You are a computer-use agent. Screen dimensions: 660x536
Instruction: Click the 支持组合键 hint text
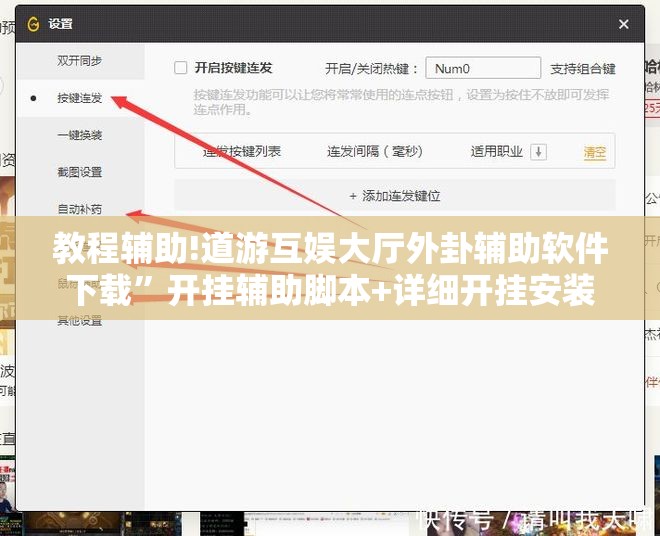[x=583, y=69]
